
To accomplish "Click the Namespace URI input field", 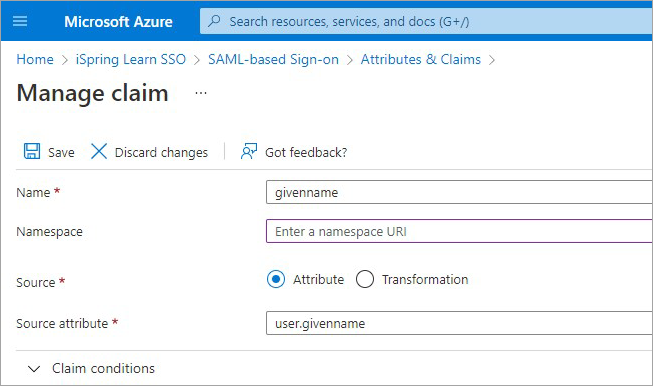I will 459,231.
